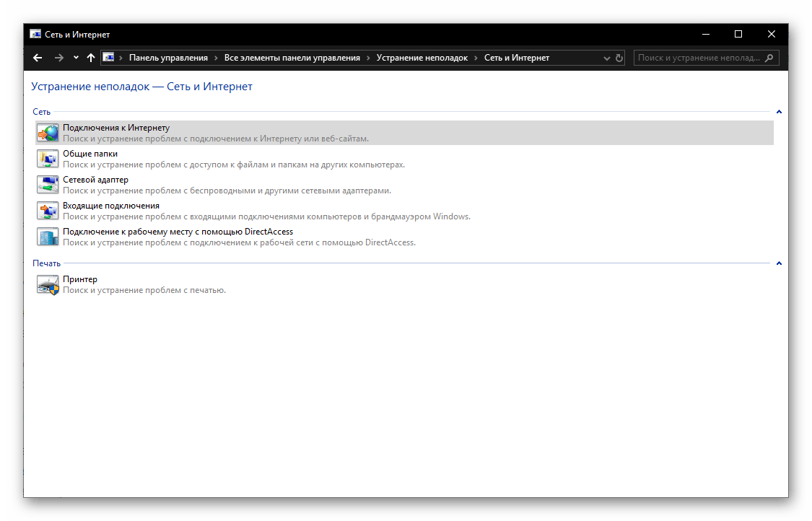Collapse the Печать group section
This screenshot has width=812, height=521.
tap(779, 263)
